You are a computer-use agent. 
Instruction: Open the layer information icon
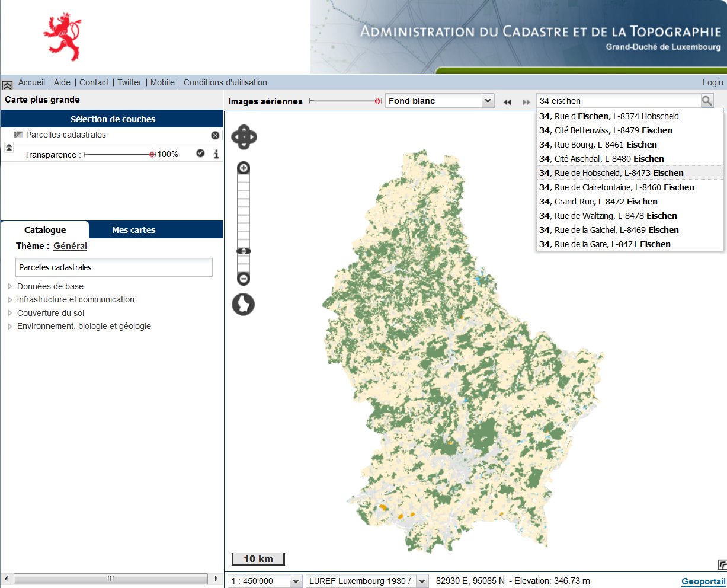[216, 154]
